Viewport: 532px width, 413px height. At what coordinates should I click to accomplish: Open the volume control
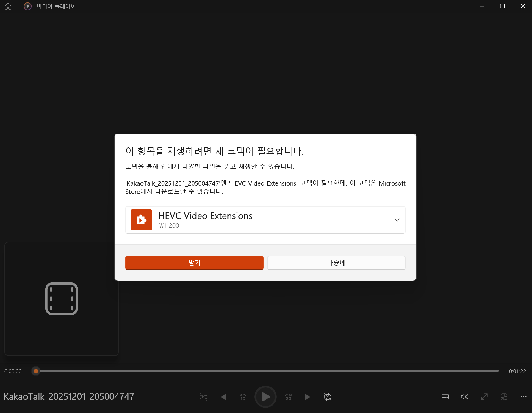coord(465,397)
